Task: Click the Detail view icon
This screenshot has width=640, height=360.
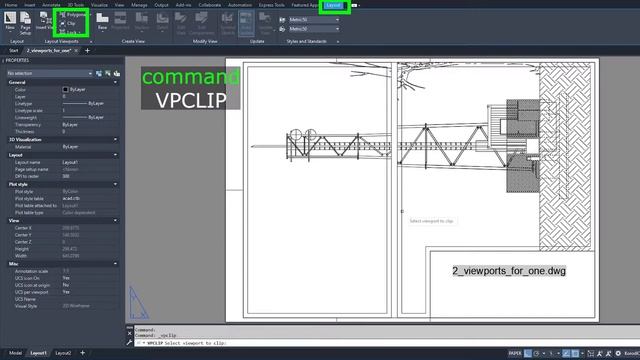Action: click(162, 19)
